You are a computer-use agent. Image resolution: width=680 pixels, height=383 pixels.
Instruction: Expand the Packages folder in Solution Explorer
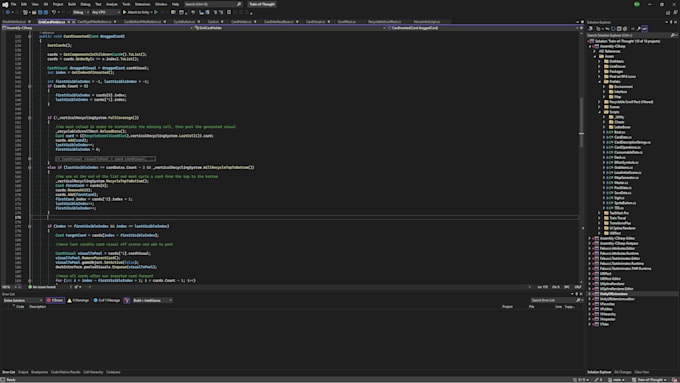point(600,72)
